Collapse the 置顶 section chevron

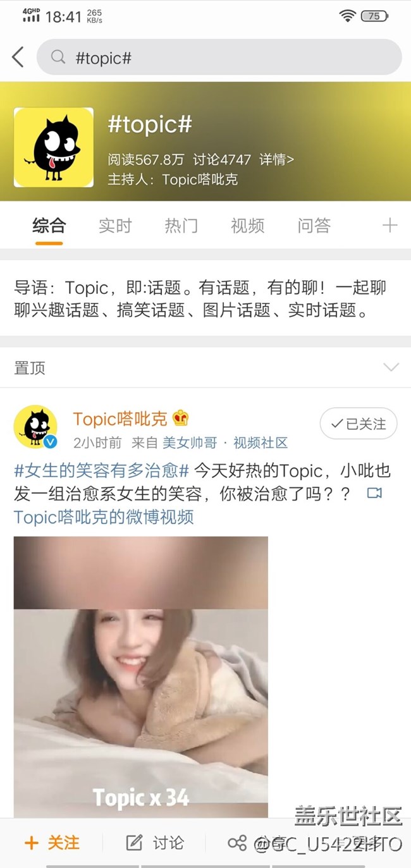[x=391, y=367]
